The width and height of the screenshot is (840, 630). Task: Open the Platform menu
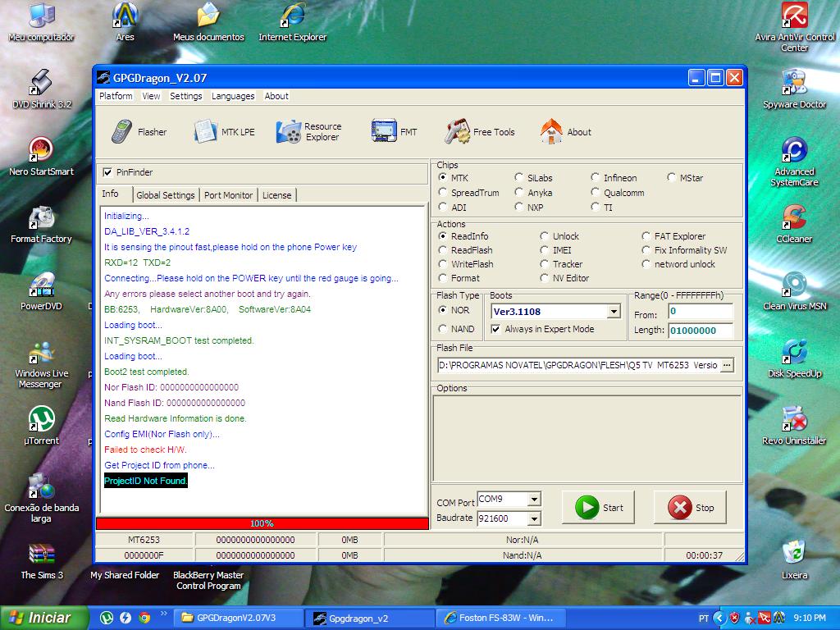pyautogui.click(x=116, y=96)
